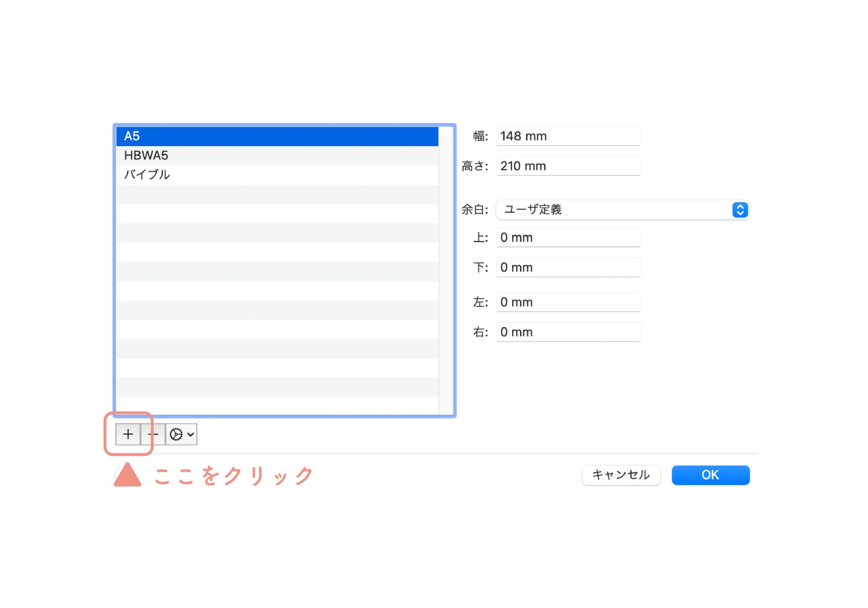This screenshot has height=608, width=868.
Task: Select the A5 paper size entry
Action: (277, 136)
